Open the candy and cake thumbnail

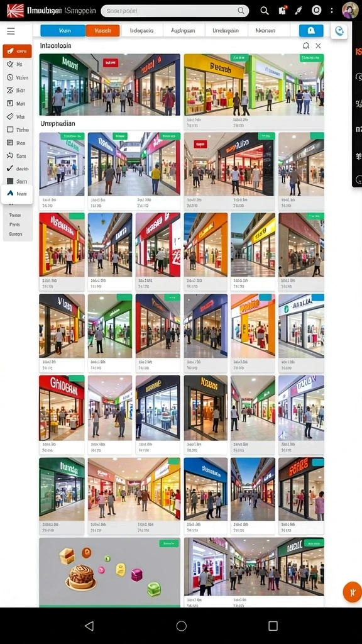[x=109, y=572]
